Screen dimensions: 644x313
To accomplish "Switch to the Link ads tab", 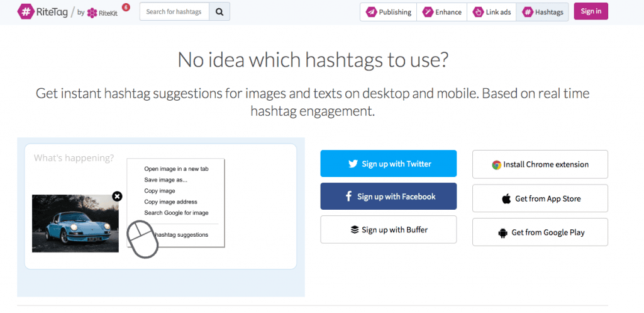I will [x=492, y=12].
